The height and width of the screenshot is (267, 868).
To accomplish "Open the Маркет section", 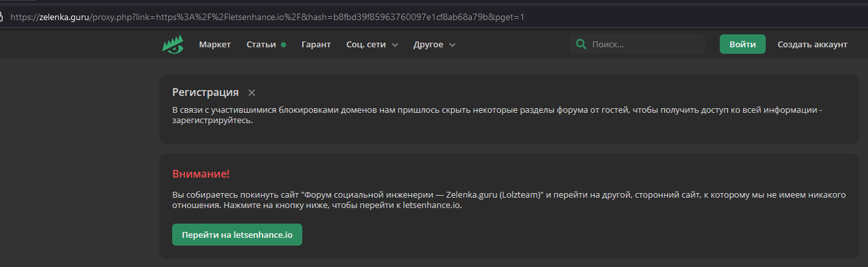I will (x=215, y=44).
